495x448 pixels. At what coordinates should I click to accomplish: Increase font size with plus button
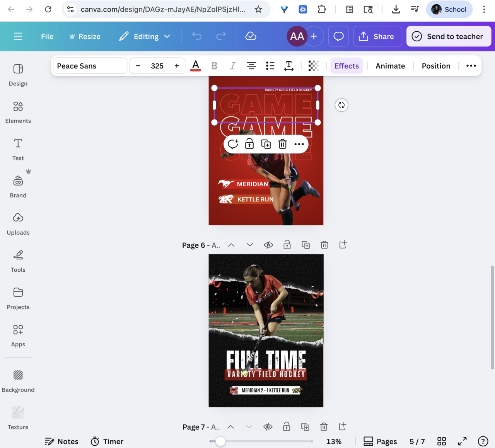pos(177,66)
